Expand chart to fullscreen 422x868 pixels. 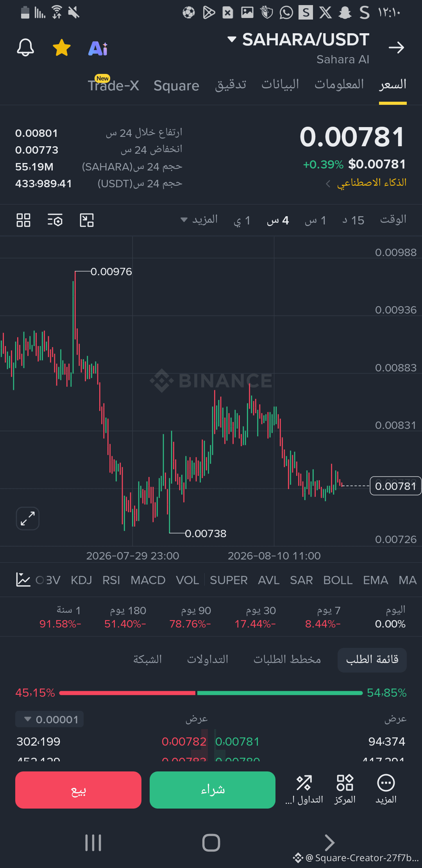[x=28, y=518]
